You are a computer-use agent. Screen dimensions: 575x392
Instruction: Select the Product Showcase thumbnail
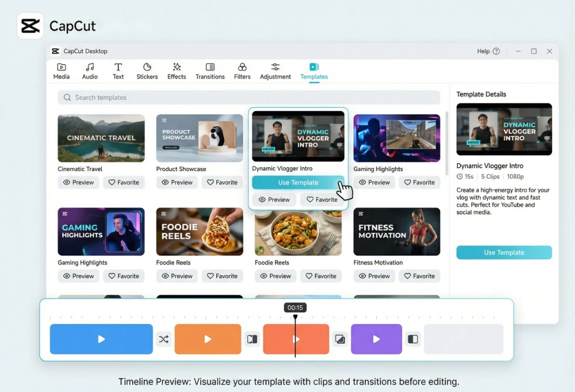click(199, 138)
